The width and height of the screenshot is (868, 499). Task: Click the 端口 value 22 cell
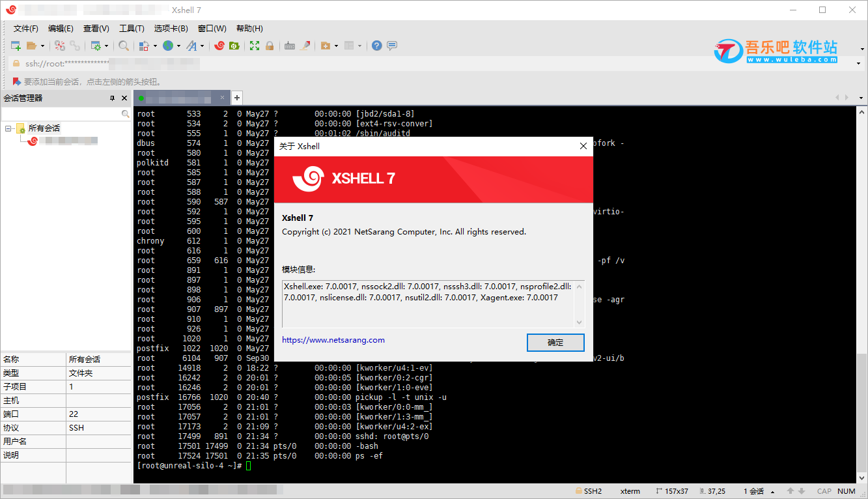point(98,414)
